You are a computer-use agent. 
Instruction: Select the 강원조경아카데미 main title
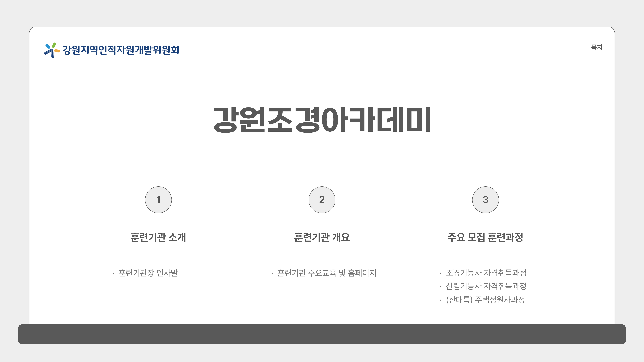click(322, 120)
